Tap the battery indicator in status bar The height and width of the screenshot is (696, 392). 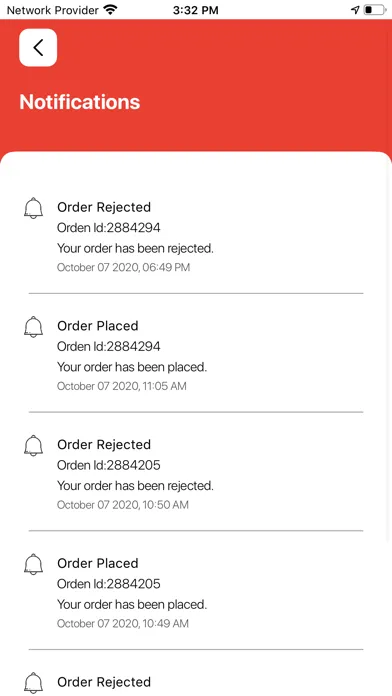pos(375,10)
